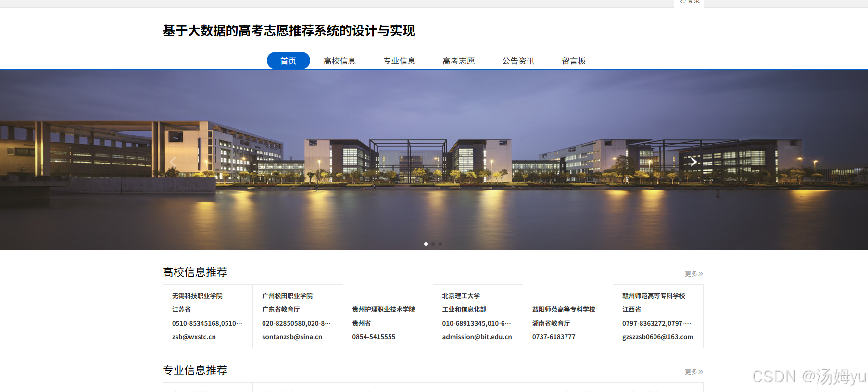The width and height of the screenshot is (868, 392).
Task: Switch to the 高校信息 tab
Action: (x=340, y=61)
